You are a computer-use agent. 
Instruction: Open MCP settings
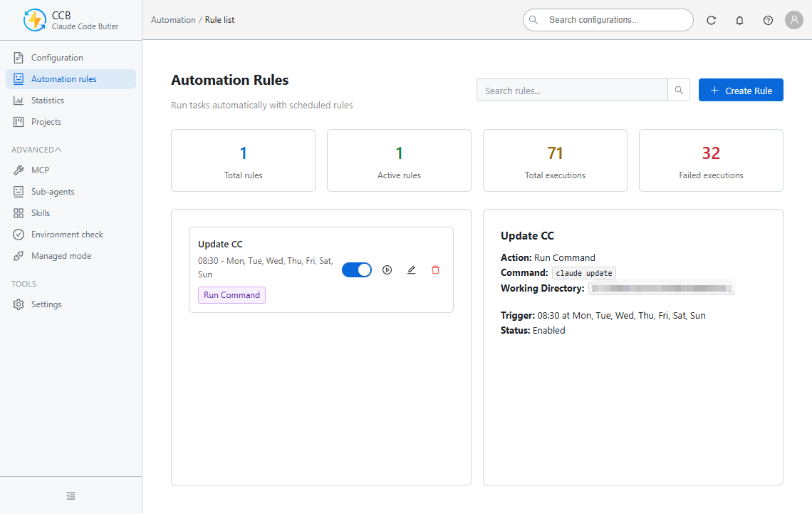pos(71,170)
